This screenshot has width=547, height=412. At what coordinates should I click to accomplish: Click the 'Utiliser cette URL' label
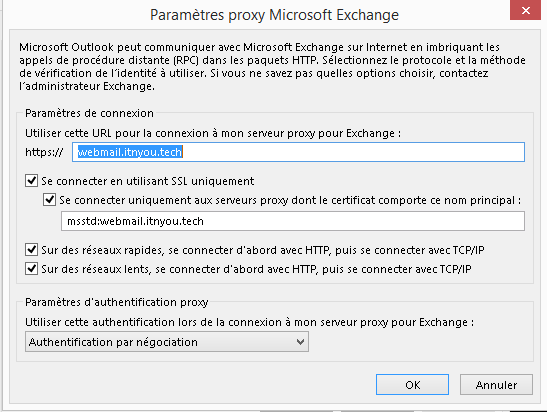[x=213, y=133]
